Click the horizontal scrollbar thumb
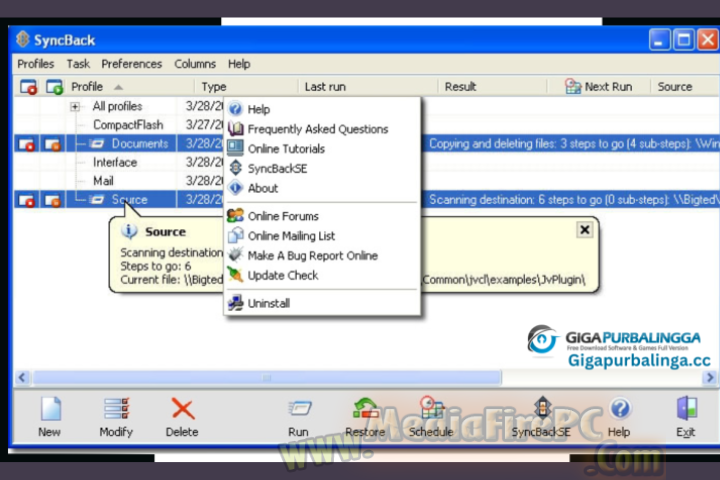 click(x=267, y=378)
